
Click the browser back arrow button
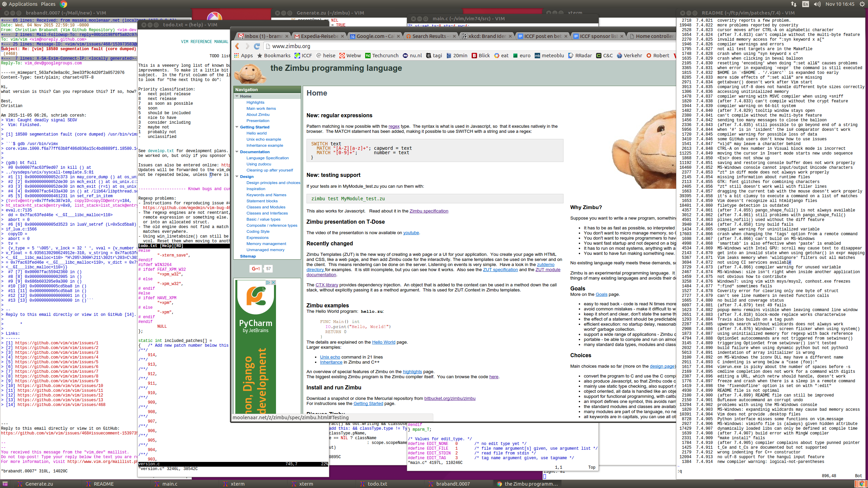tap(237, 46)
